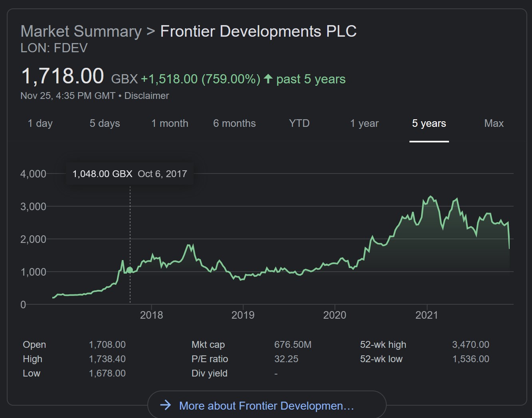Click the Open value 1,708.00
Viewport: 532px width, 418px height.
(107, 345)
